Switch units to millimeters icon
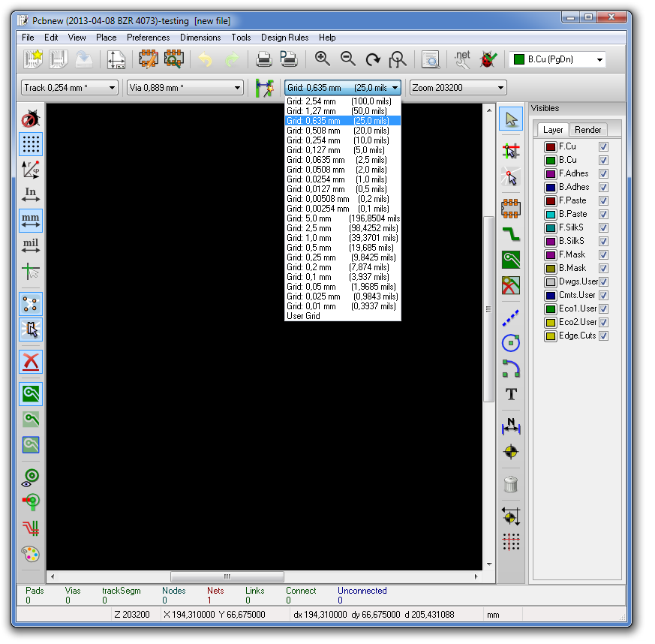This screenshot has height=644, width=655. click(x=31, y=221)
